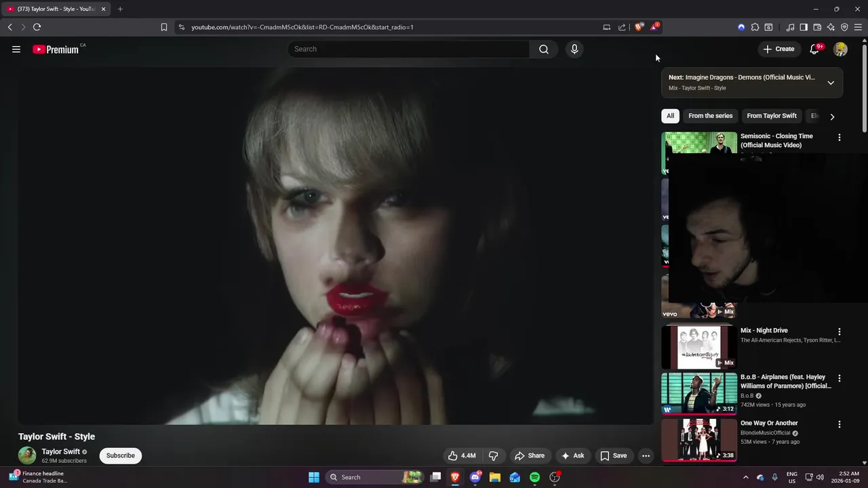Bookmark this page in the address bar
Screen dimensions: 868x488
click(x=163, y=27)
